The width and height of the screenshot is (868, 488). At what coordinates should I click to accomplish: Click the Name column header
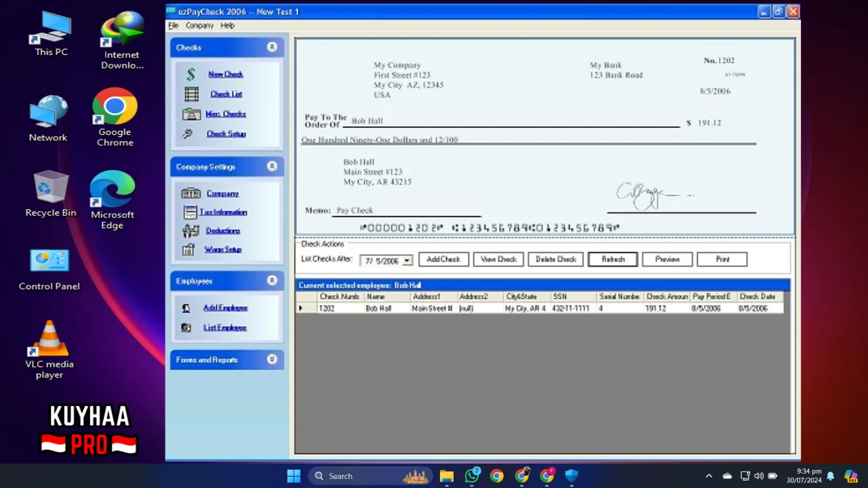(x=387, y=297)
